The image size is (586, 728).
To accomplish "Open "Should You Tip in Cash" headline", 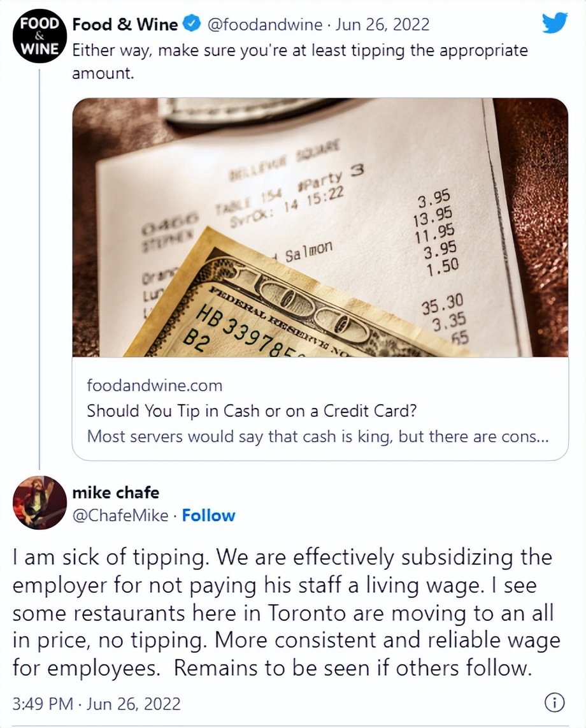I will (252, 411).
